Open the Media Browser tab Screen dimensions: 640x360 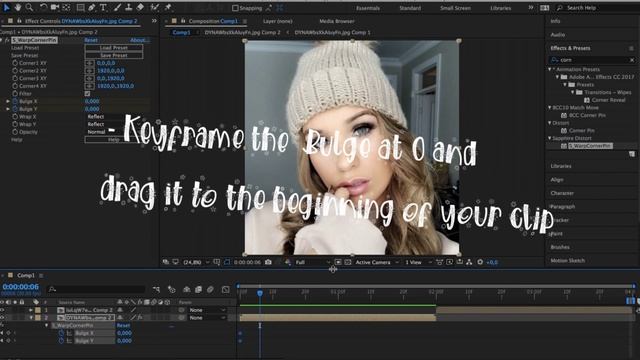[x=337, y=21]
